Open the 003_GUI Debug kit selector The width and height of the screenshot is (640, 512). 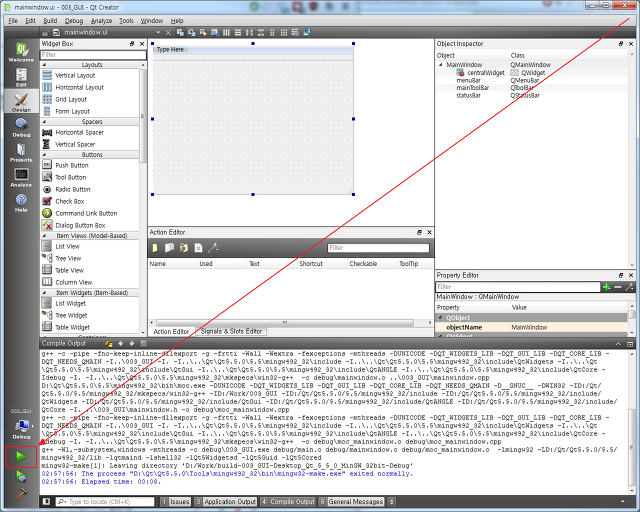21,425
